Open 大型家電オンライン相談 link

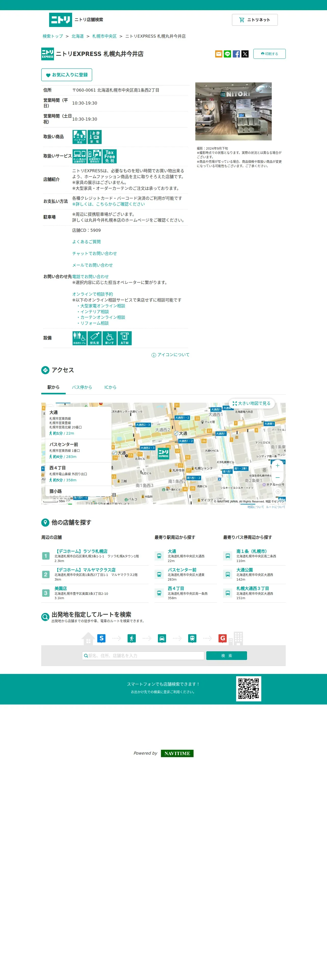(102, 306)
